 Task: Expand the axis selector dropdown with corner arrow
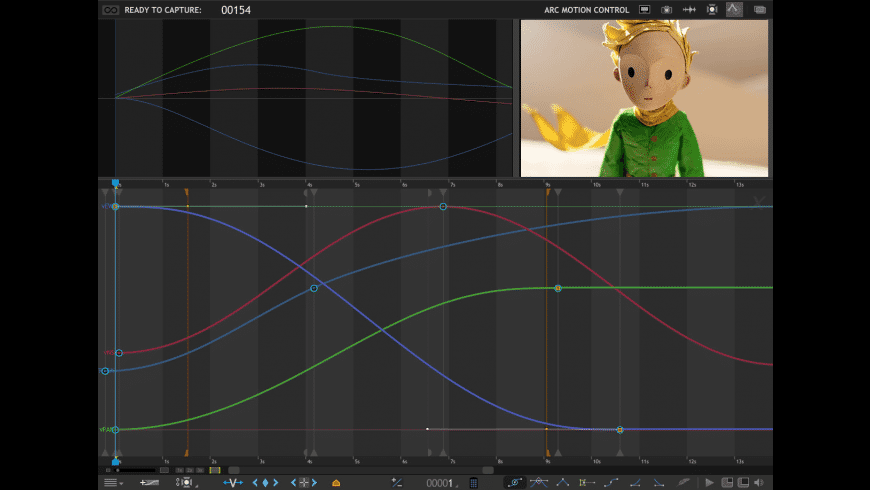coord(185,482)
